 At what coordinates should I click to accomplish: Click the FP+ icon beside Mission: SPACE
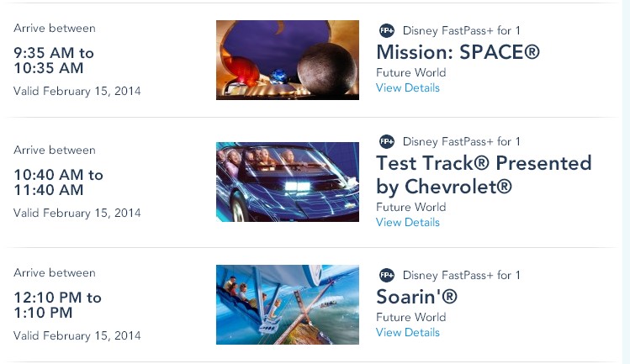pos(386,30)
